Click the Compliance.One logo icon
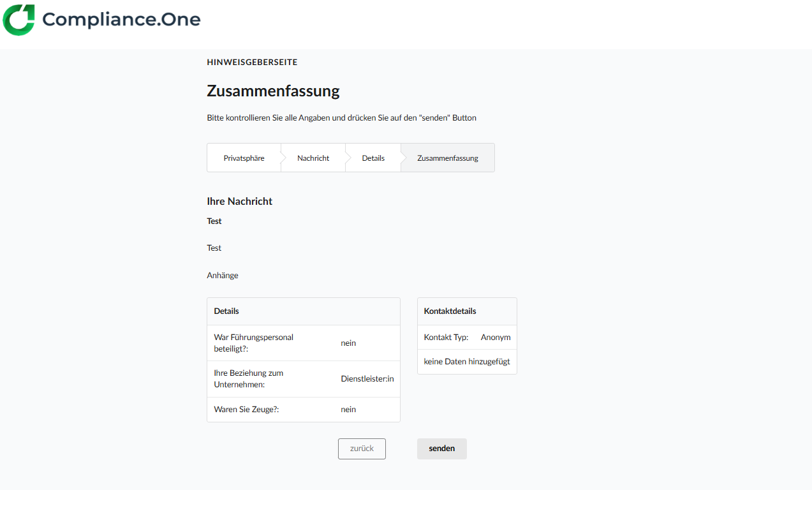The image size is (812, 513). pos(19,20)
